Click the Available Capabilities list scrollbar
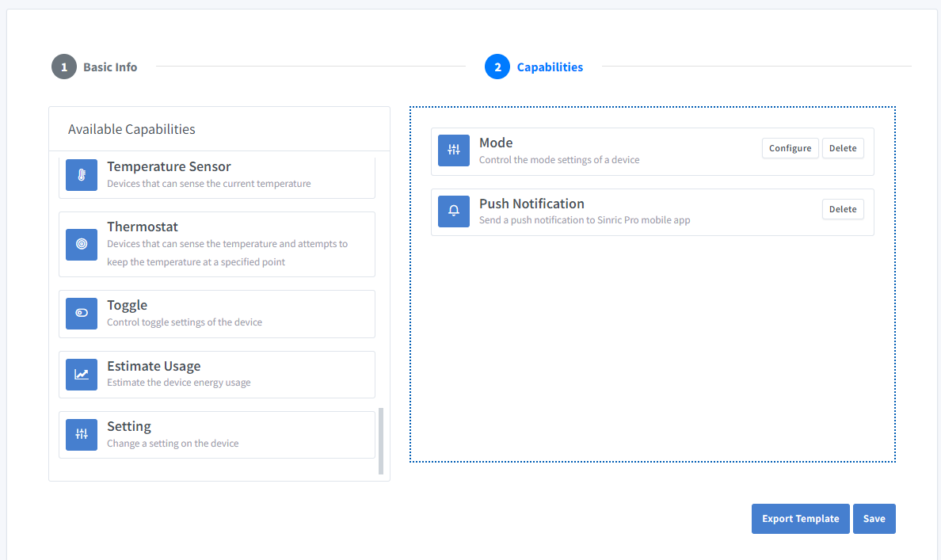 pos(381,440)
